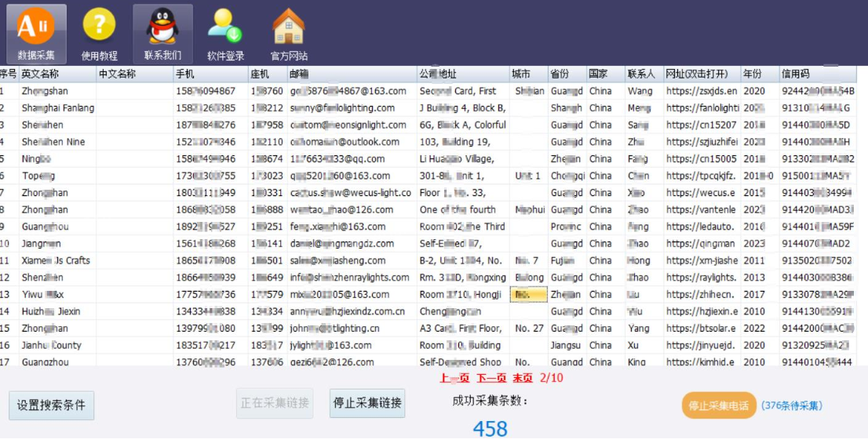Image resolution: width=868 pixels, height=443 pixels.
Task: Click the 联系我们 penguin icon
Action: (x=162, y=34)
